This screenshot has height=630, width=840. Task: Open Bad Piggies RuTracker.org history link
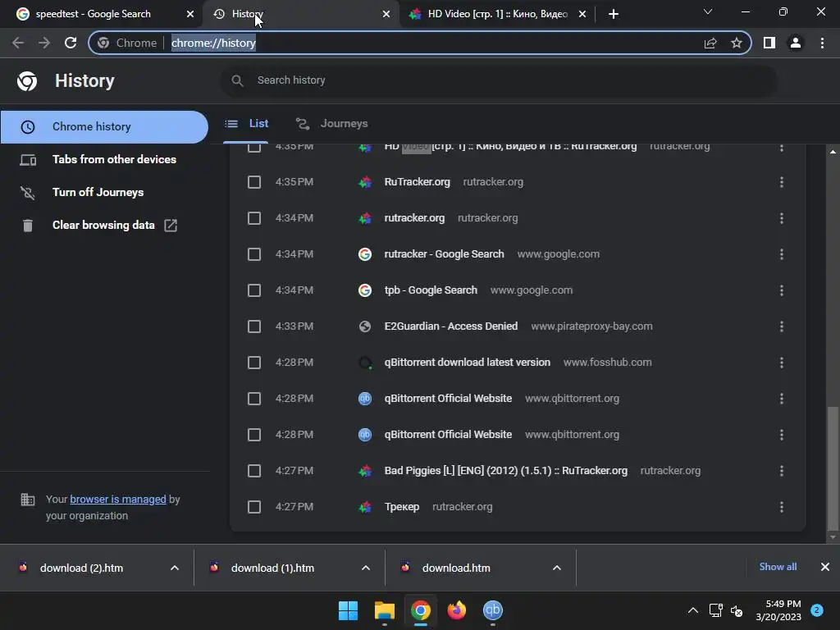coord(505,471)
